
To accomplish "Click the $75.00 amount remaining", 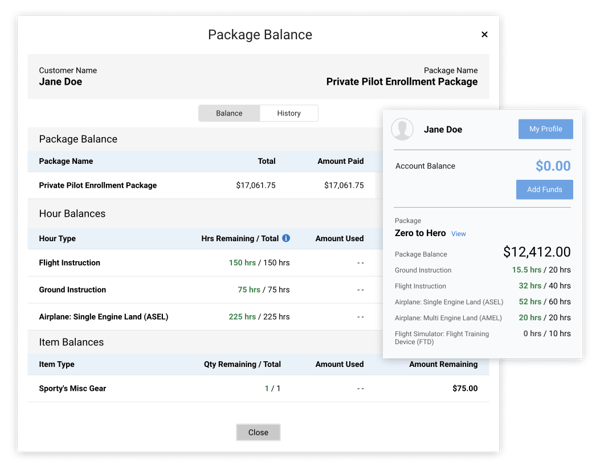I will pos(465,388).
